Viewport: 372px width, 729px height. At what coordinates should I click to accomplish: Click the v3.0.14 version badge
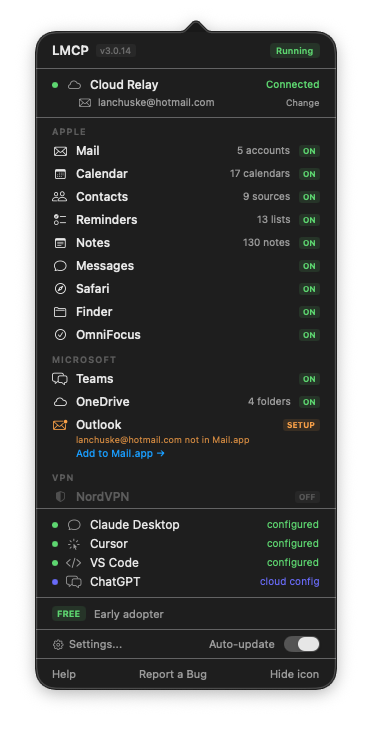tap(116, 51)
